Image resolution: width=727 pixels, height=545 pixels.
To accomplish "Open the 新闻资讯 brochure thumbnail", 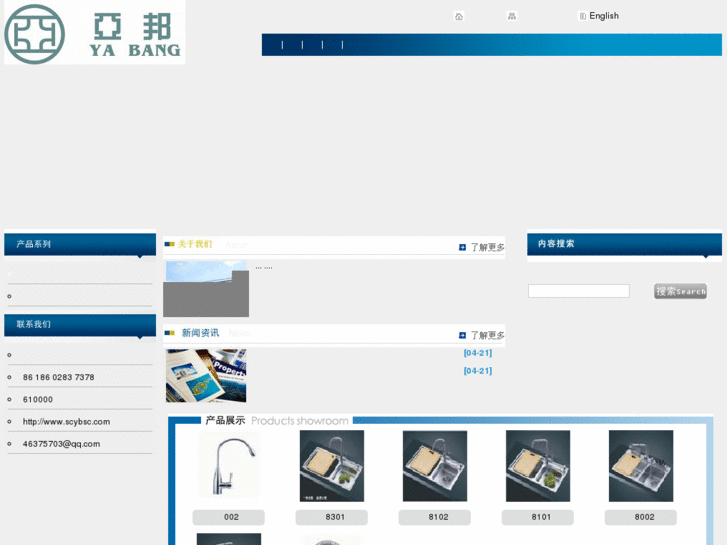I will 206,376.
